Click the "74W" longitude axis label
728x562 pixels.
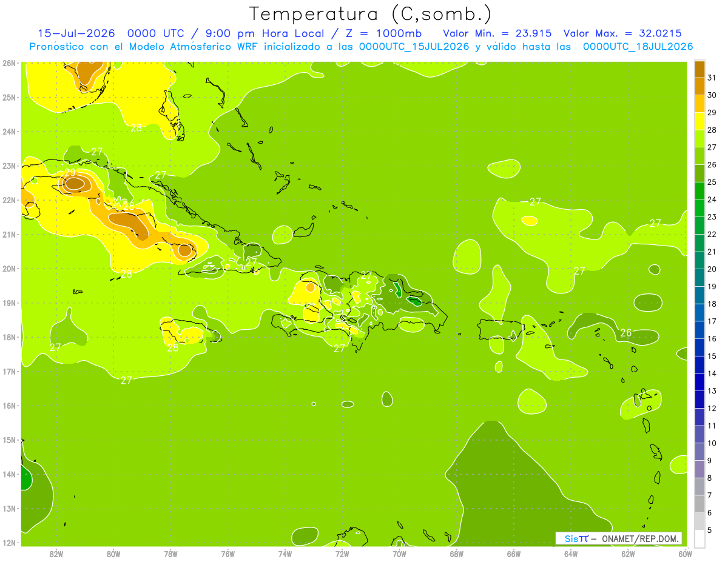285,554
